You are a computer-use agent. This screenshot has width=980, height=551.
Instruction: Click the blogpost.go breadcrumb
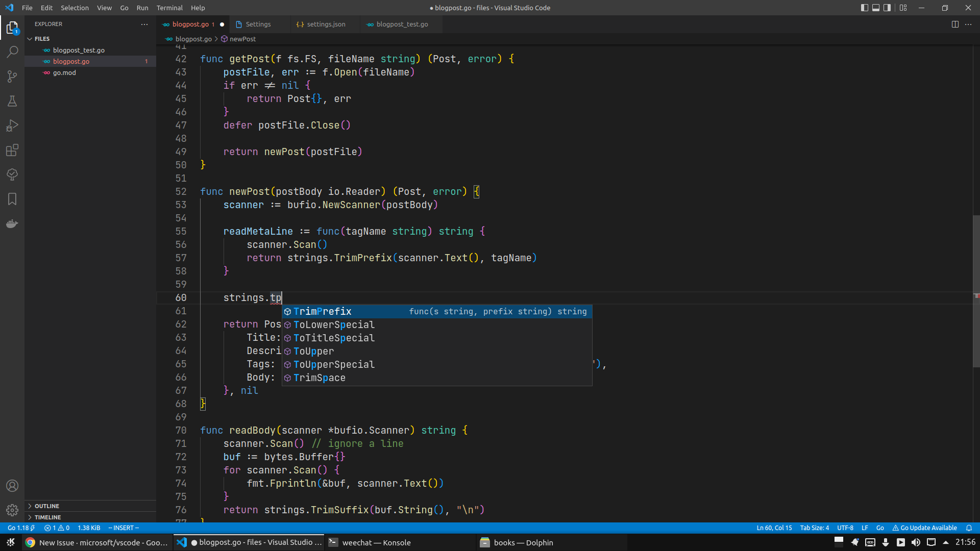point(188,39)
